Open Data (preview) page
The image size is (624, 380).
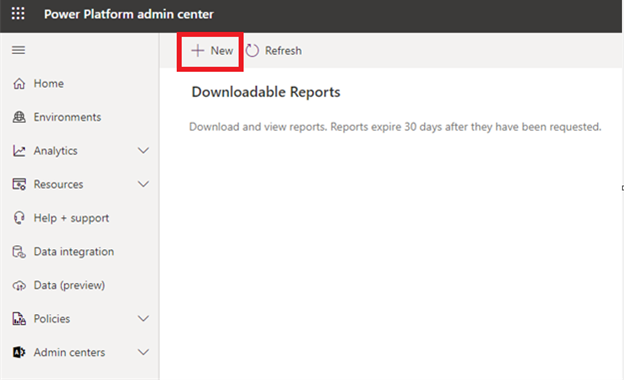pyautogui.click(x=69, y=285)
